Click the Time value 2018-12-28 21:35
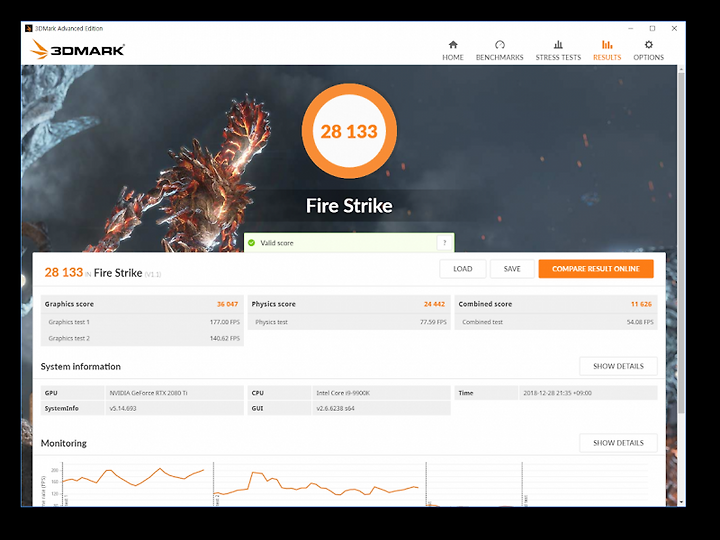 click(x=557, y=393)
